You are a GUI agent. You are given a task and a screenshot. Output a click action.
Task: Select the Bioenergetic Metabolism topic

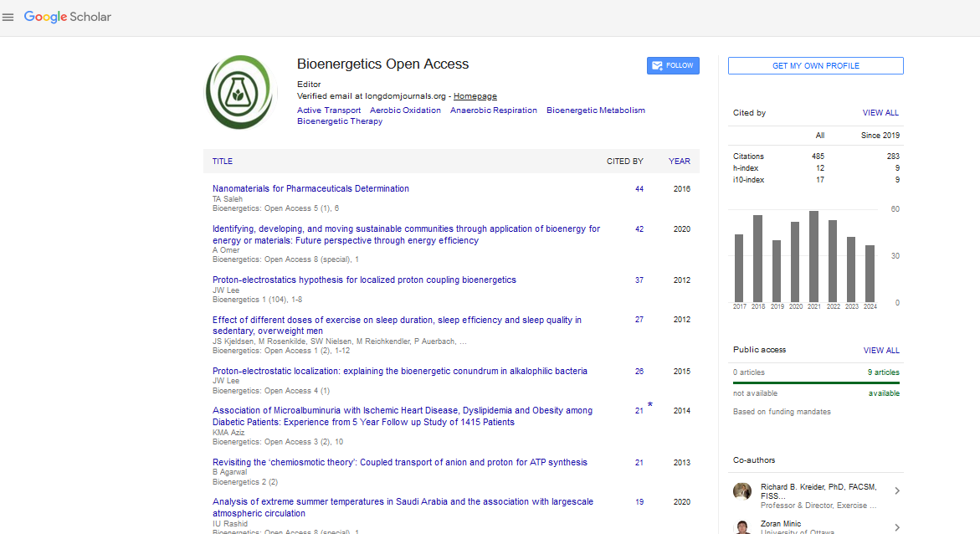596,110
